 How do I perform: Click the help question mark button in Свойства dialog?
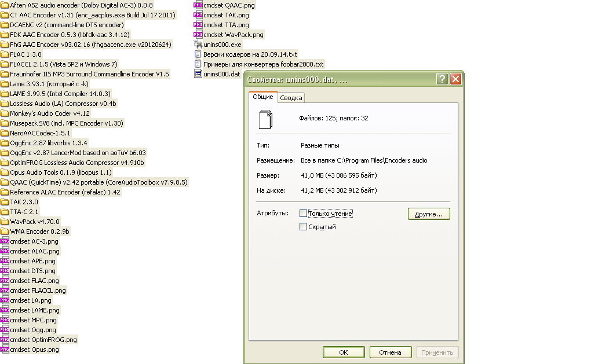[442, 79]
